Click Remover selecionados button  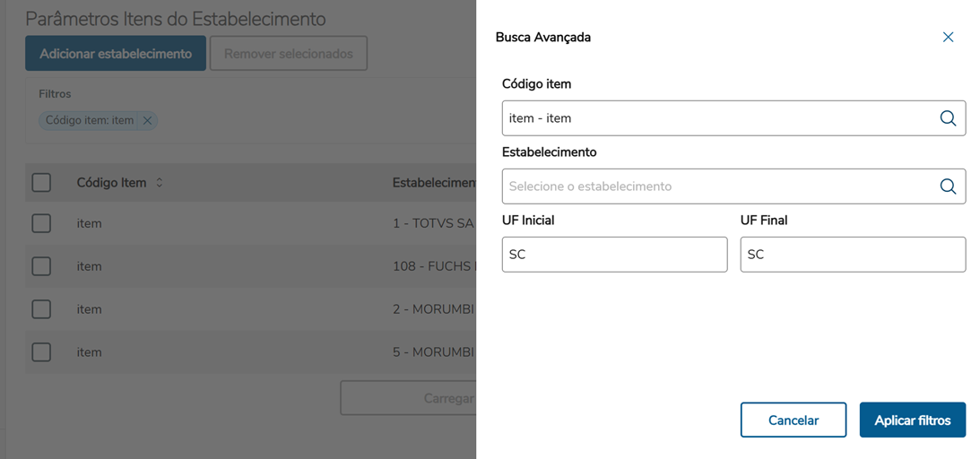pyautogui.click(x=289, y=54)
